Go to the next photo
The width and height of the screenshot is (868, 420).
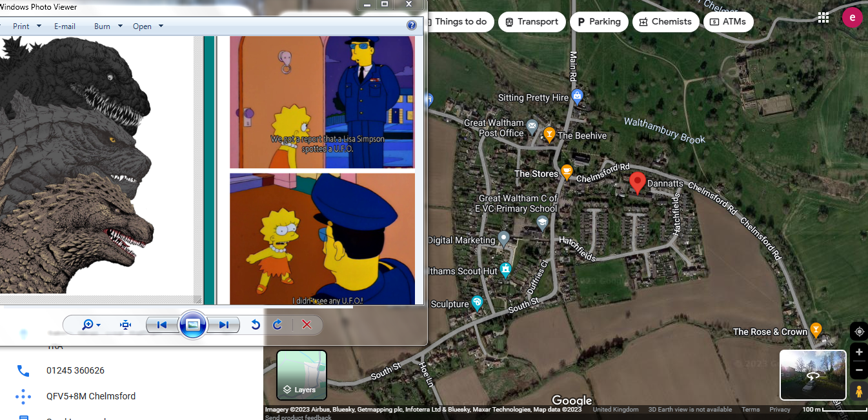223,325
